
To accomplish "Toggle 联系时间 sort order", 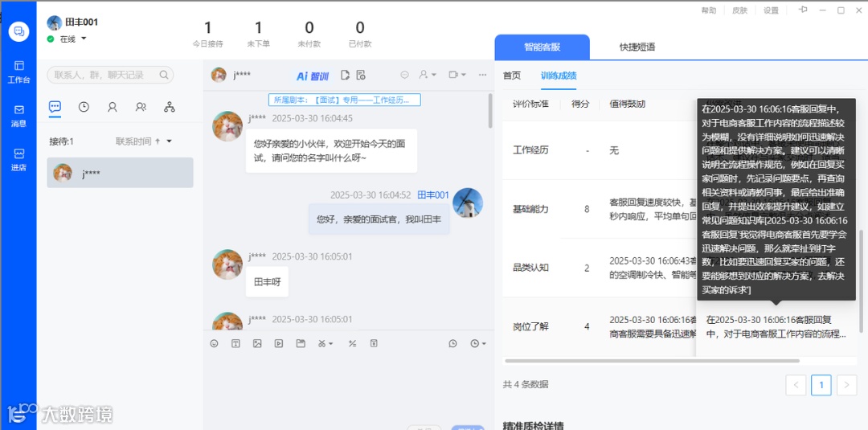I will point(138,141).
